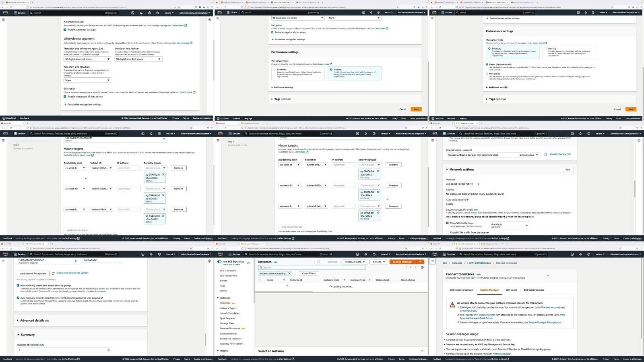Open Launch instances split-button arrow

tap(421, 262)
